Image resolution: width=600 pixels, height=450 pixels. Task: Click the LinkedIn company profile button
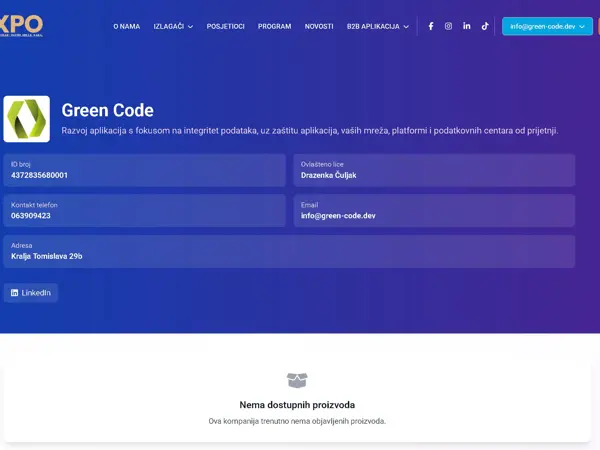[x=31, y=293]
